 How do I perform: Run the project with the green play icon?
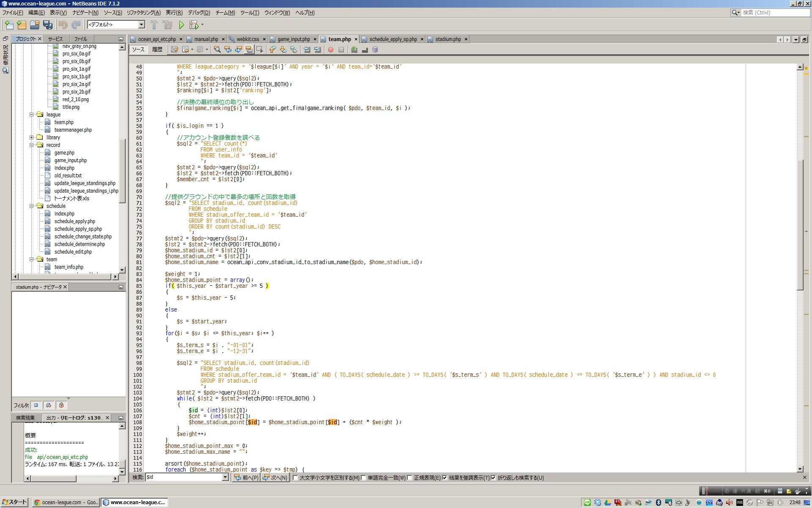pyautogui.click(x=181, y=25)
